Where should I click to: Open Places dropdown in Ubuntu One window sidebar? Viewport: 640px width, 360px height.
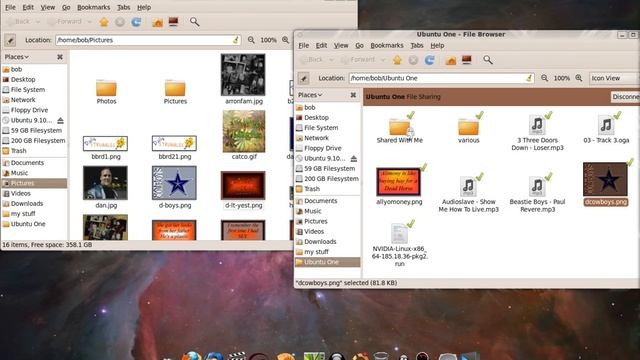pos(310,95)
